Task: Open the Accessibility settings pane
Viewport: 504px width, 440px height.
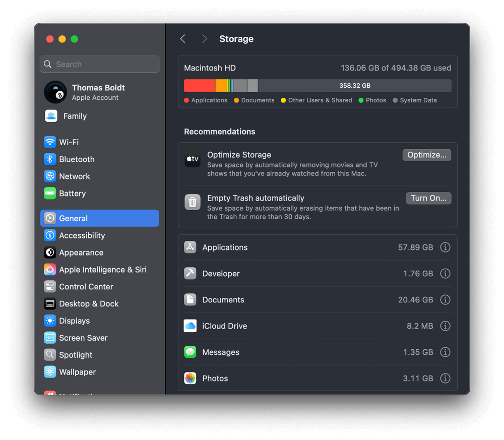Action: (100, 235)
